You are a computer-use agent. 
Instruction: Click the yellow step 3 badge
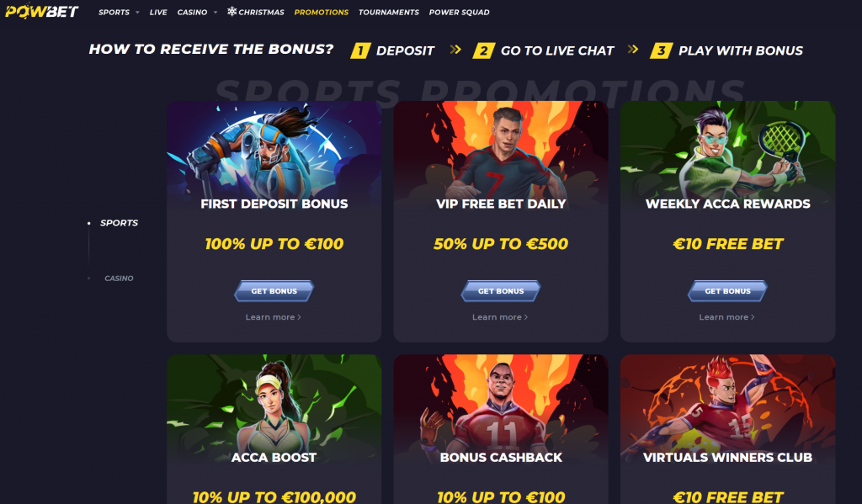point(662,50)
